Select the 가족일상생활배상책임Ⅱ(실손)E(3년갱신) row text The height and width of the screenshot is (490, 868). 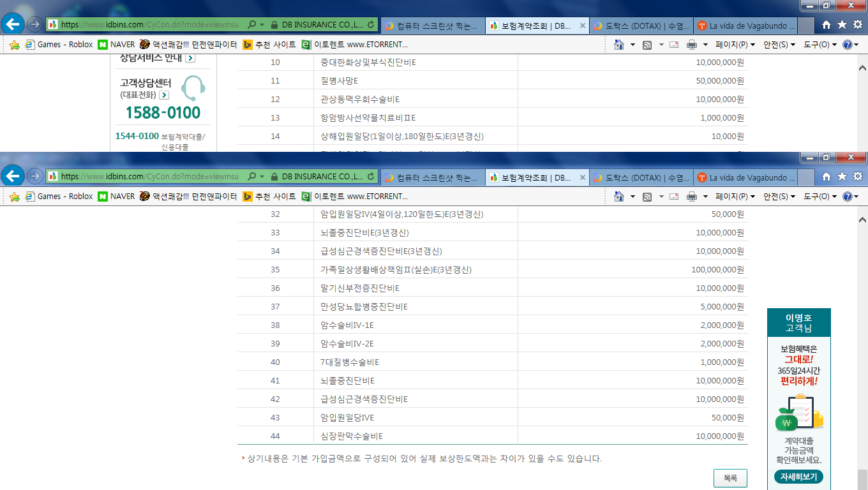pos(396,270)
